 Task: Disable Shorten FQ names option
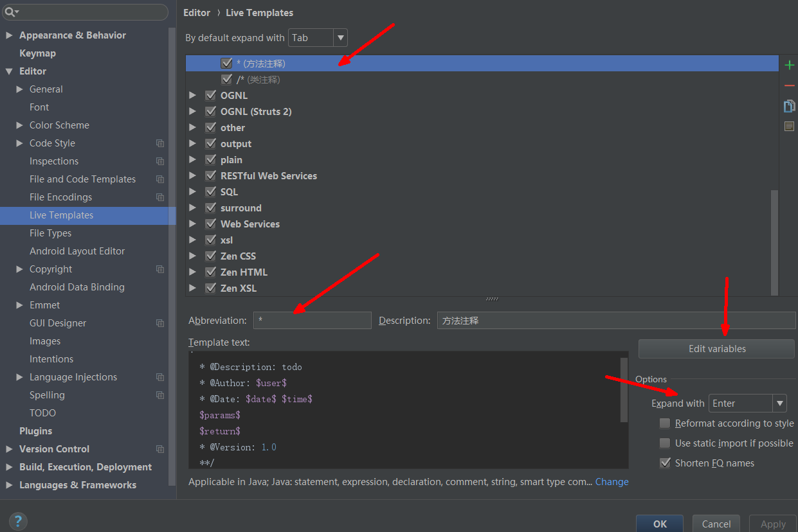click(x=665, y=463)
